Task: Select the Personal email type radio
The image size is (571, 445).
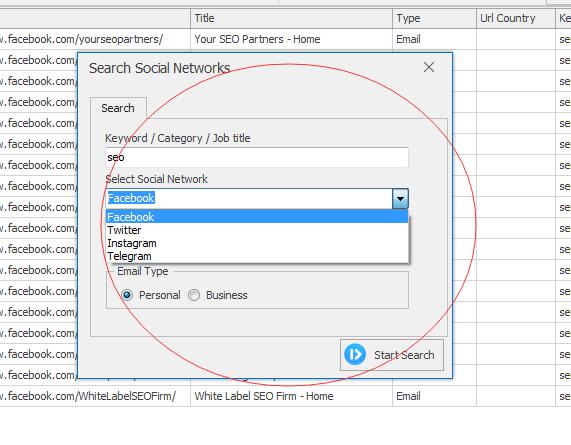Action: click(x=127, y=295)
